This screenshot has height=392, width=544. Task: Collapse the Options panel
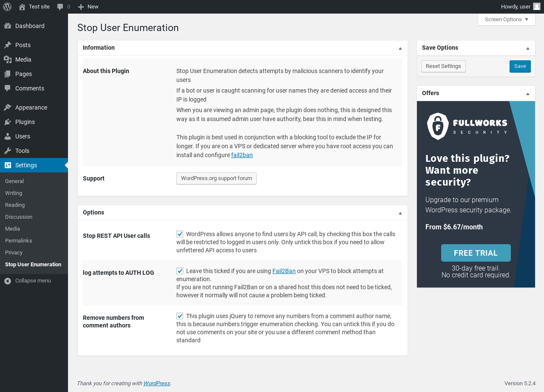point(400,213)
